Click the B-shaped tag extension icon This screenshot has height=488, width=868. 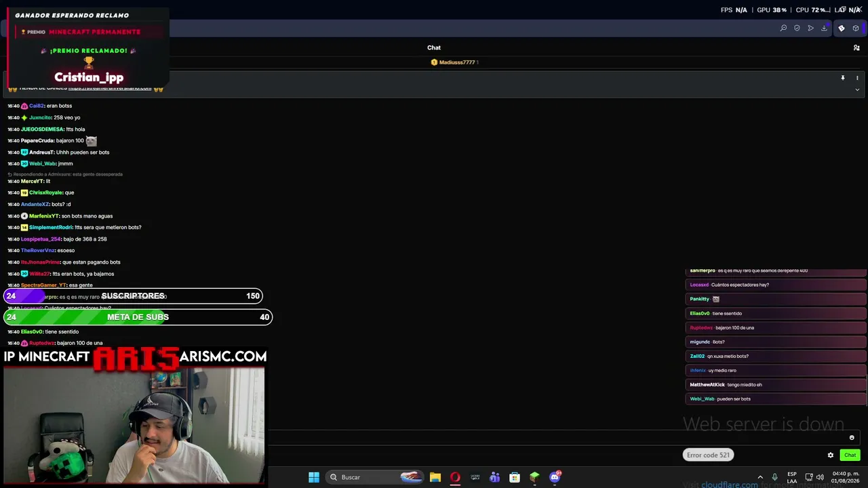[842, 28]
